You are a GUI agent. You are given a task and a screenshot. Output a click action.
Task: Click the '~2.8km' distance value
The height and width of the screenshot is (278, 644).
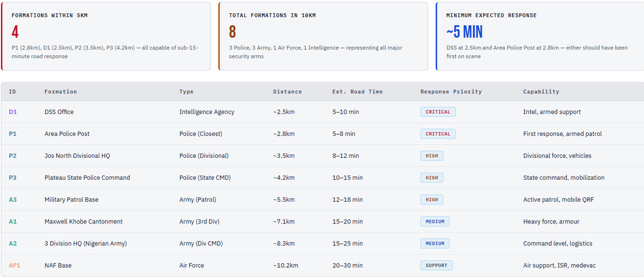click(x=284, y=134)
